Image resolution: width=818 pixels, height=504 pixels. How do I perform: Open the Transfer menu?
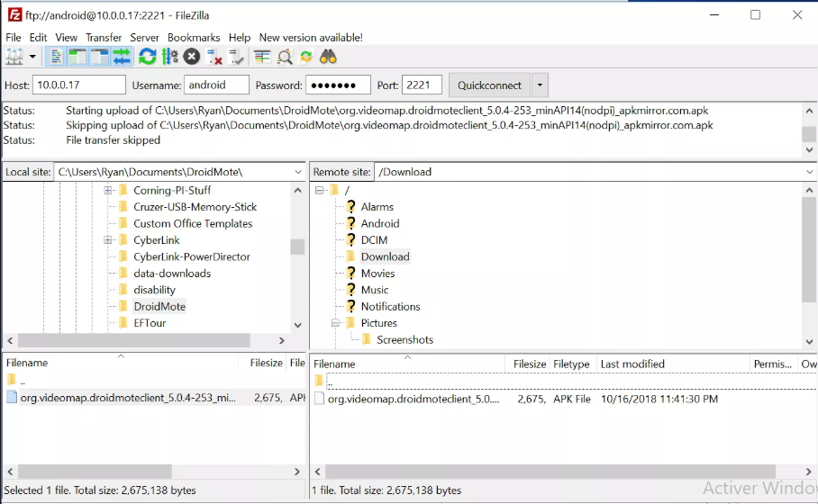(104, 38)
